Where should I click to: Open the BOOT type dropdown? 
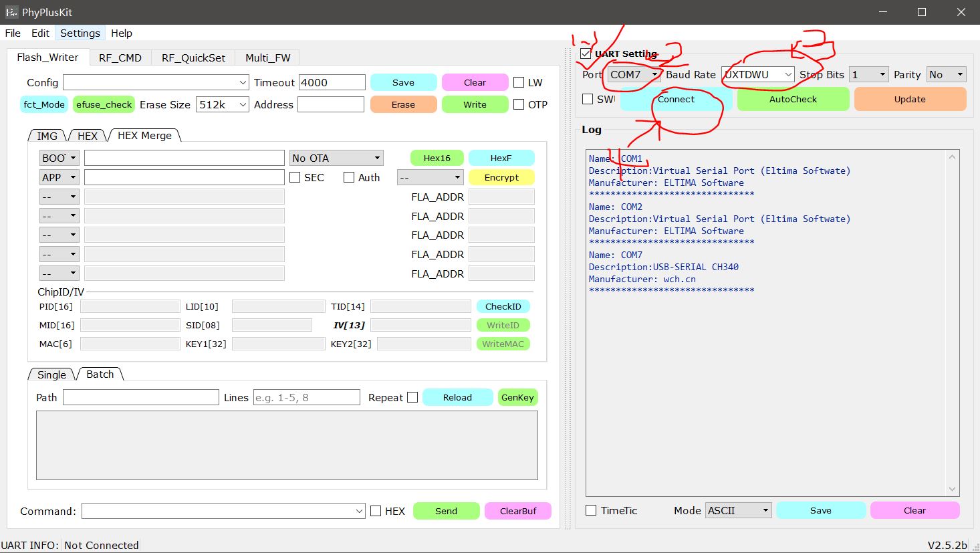tap(59, 158)
